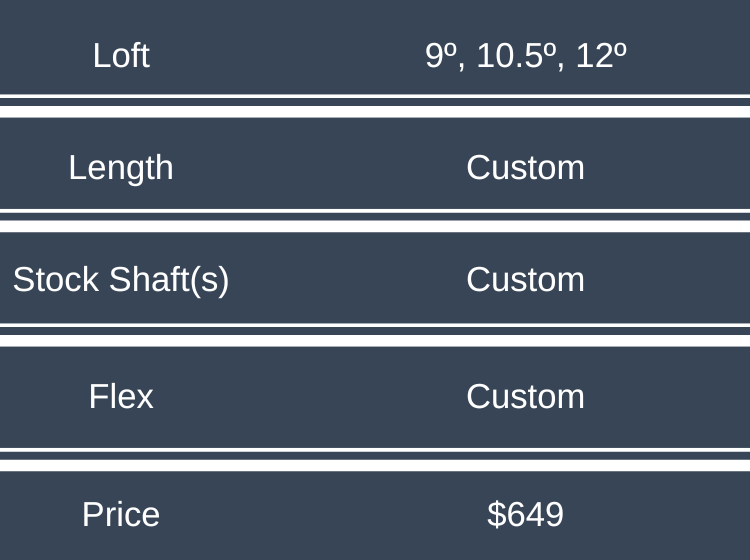The image size is (750, 560).
Task: Click the dollar sign in the price
Action: point(496,514)
